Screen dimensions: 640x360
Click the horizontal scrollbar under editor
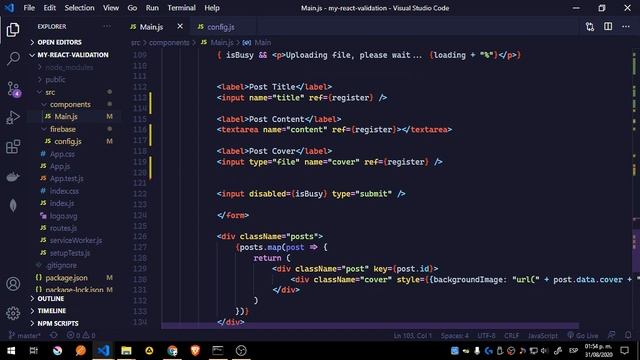pyautogui.click(x=370, y=326)
